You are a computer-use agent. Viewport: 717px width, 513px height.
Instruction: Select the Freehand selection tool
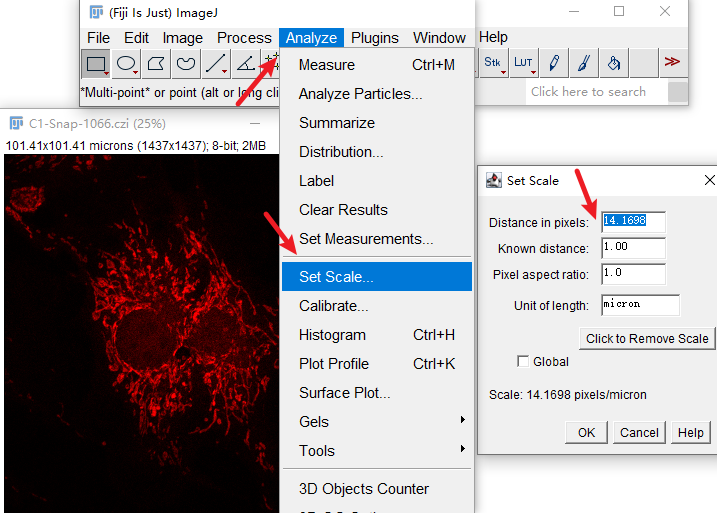coord(186,64)
